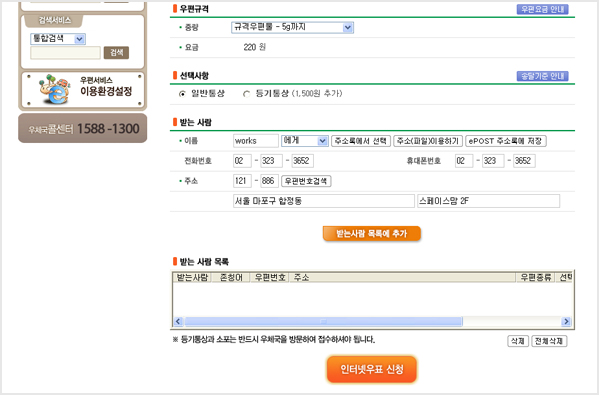Click the address field 서울 마포구 합정동
The height and width of the screenshot is (395, 599).
(x=324, y=201)
